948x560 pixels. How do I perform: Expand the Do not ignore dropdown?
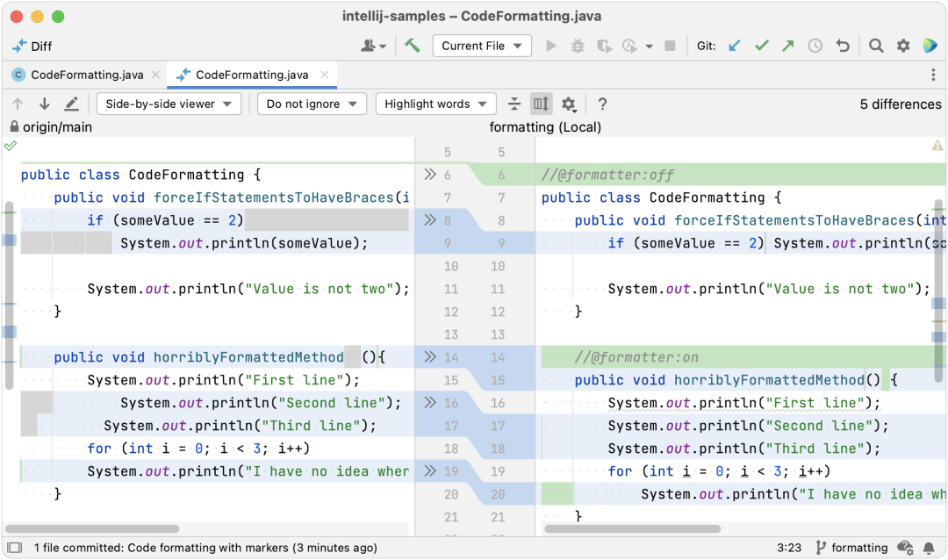click(x=312, y=104)
